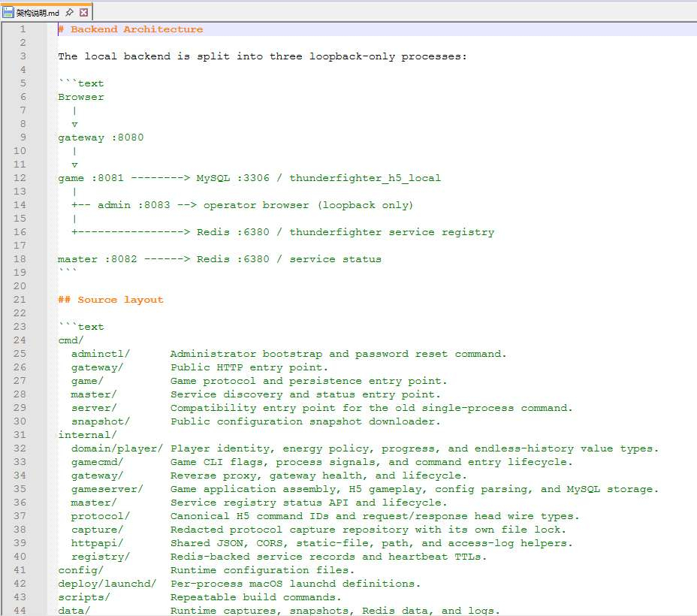The height and width of the screenshot is (616, 697).
Task: Click line number 12 in the margin
Action: [x=20, y=178]
